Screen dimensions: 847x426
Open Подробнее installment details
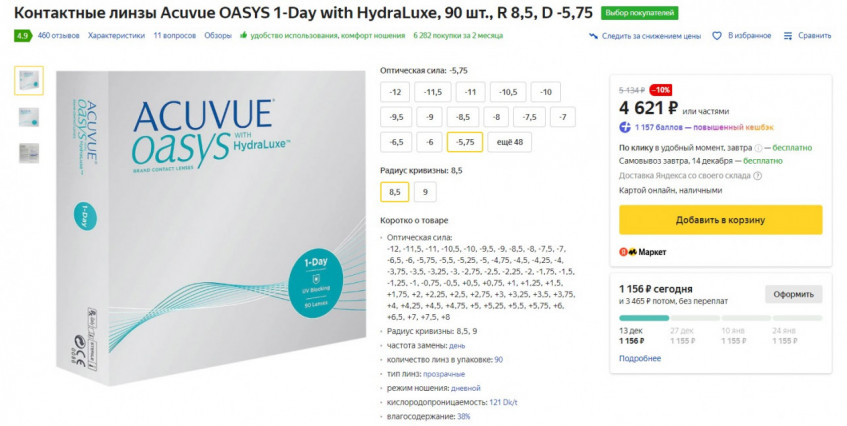(640, 359)
